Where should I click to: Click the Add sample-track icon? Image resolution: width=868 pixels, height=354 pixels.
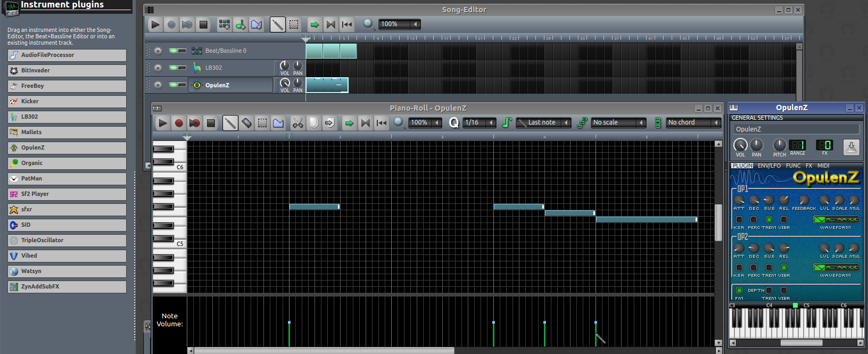(241, 24)
